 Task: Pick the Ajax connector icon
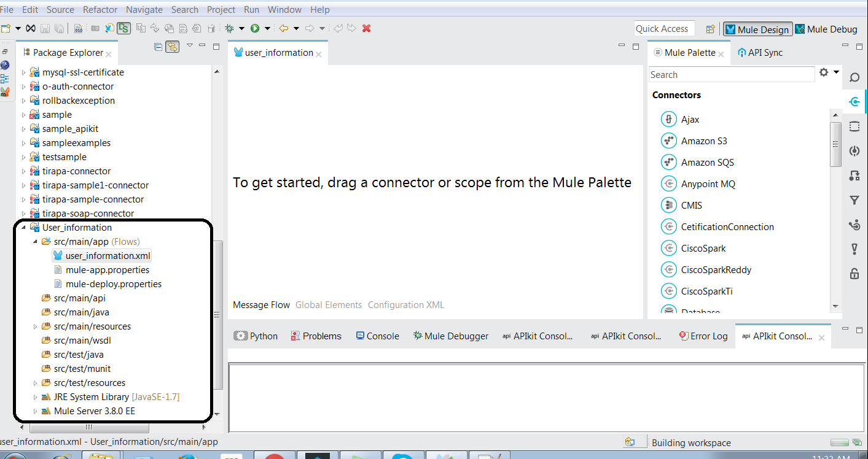[x=668, y=120]
